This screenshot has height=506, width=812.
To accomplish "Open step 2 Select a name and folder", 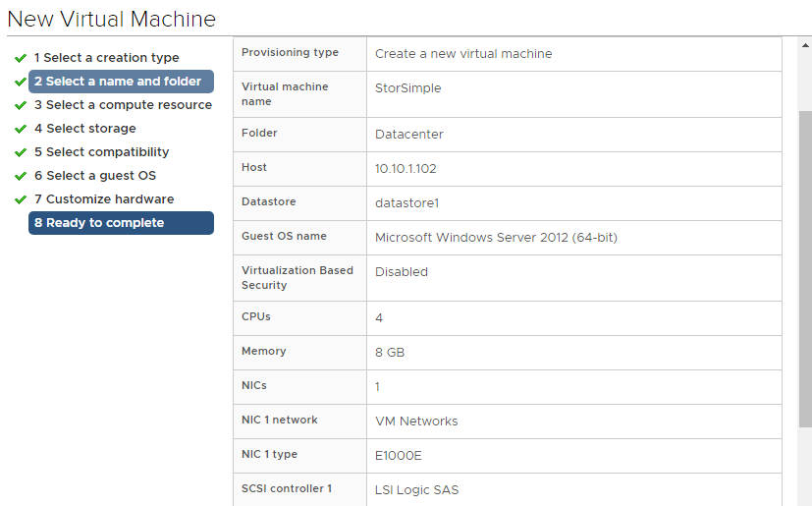I will click(121, 82).
